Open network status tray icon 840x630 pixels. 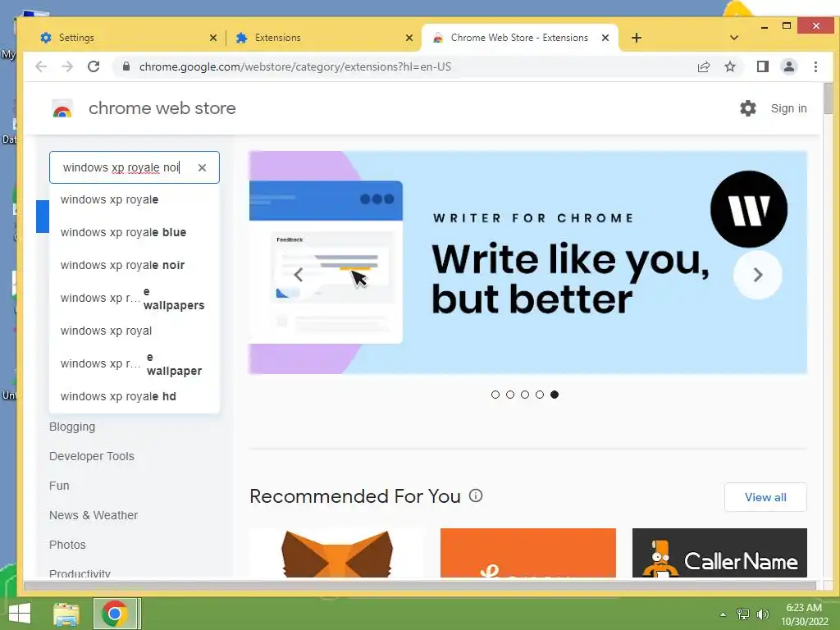(743, 614)
